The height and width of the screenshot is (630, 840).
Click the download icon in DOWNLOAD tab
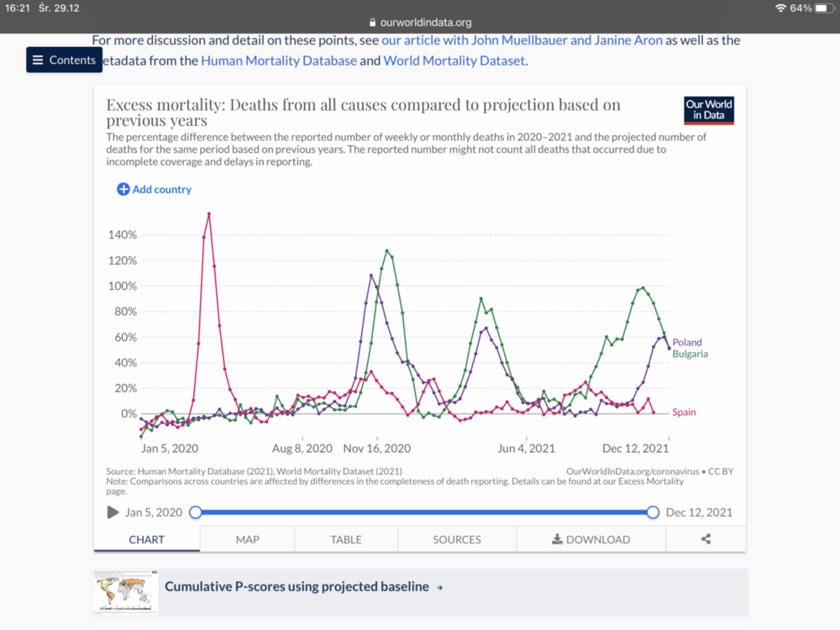point(556,539)
